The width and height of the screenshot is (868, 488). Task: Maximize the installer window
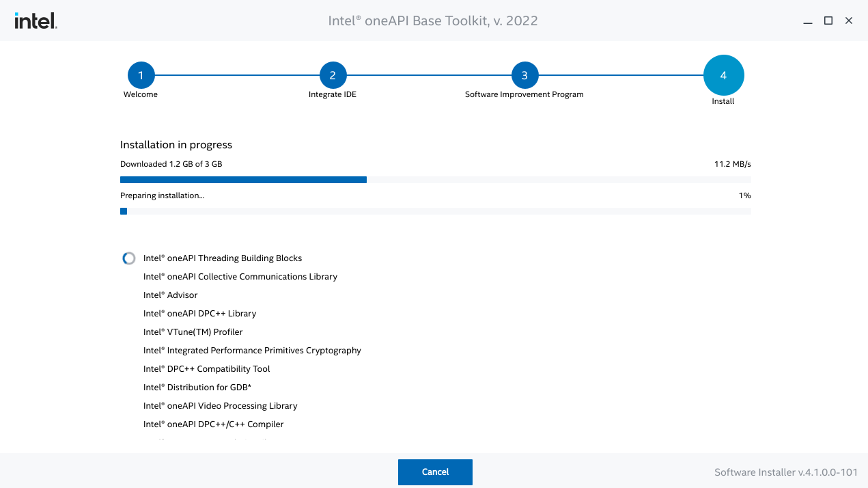point(828,21)
